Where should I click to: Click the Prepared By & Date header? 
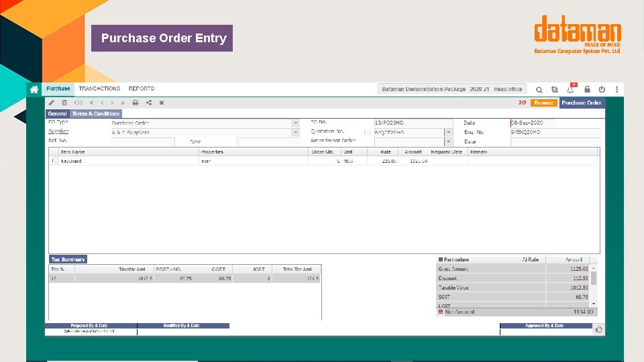91,326
